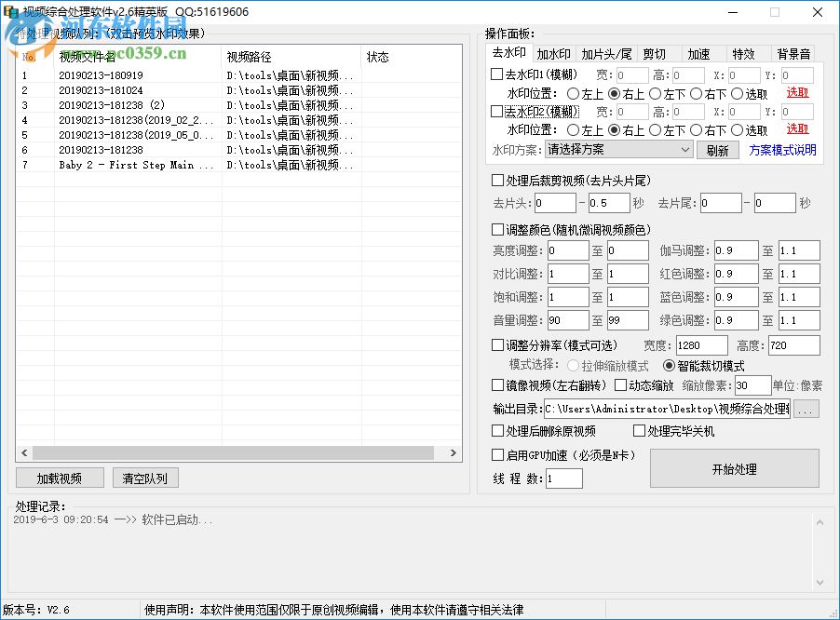The image size is (840, 620).
Task: Switch to the 加水印 (add watermark) tab
Action: [554, 53]
